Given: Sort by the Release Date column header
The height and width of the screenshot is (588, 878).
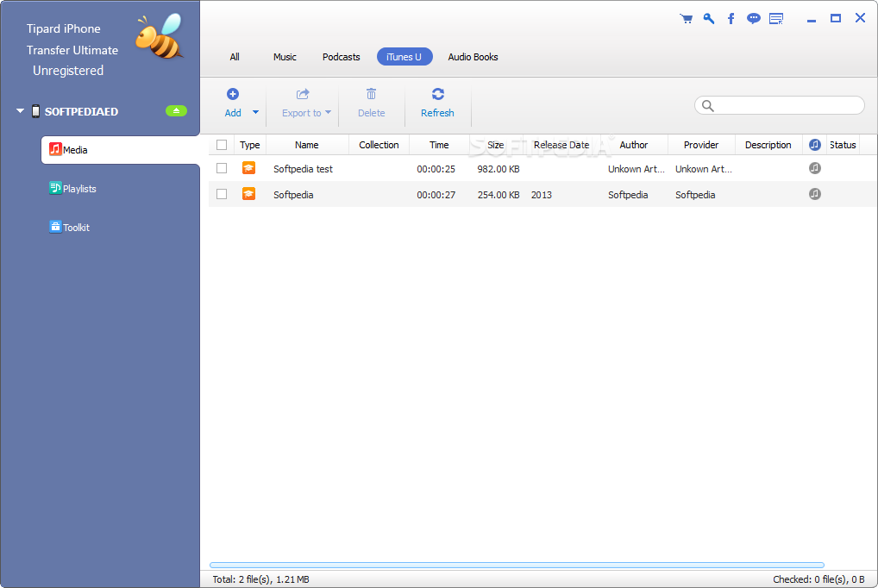Looking at the screenshot, I should (561, 145).
